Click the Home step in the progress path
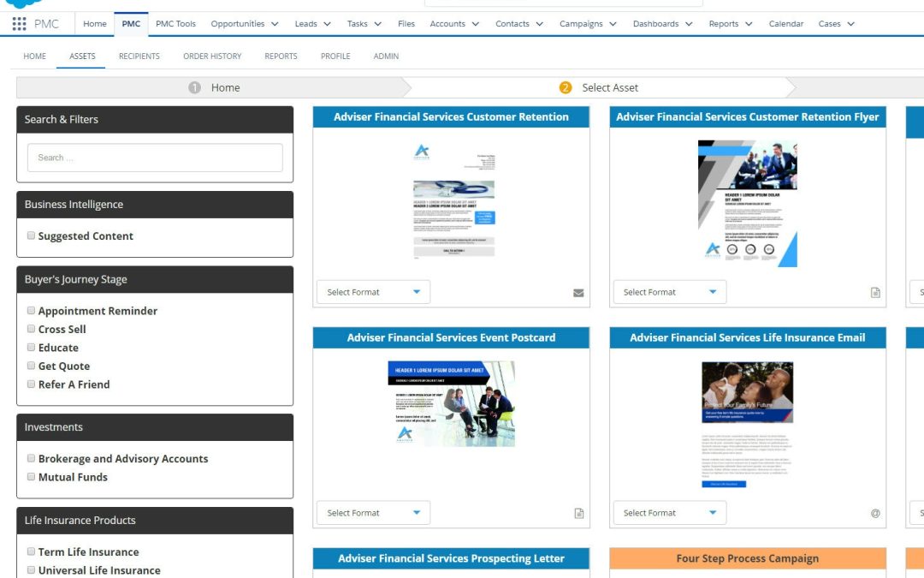 point(213,87)
